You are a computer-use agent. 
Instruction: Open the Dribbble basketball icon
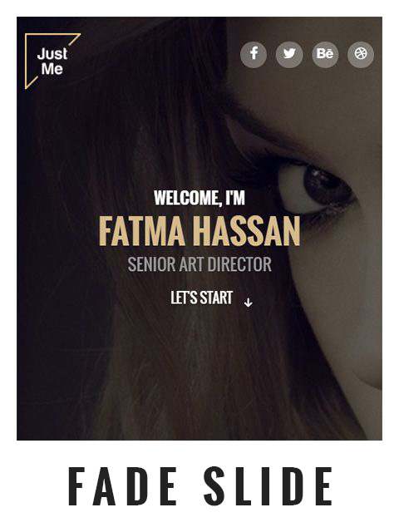pos(361,54)
